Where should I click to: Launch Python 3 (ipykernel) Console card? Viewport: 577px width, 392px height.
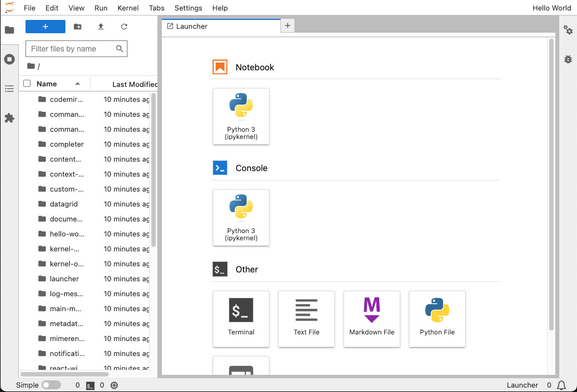pos(241,218)
